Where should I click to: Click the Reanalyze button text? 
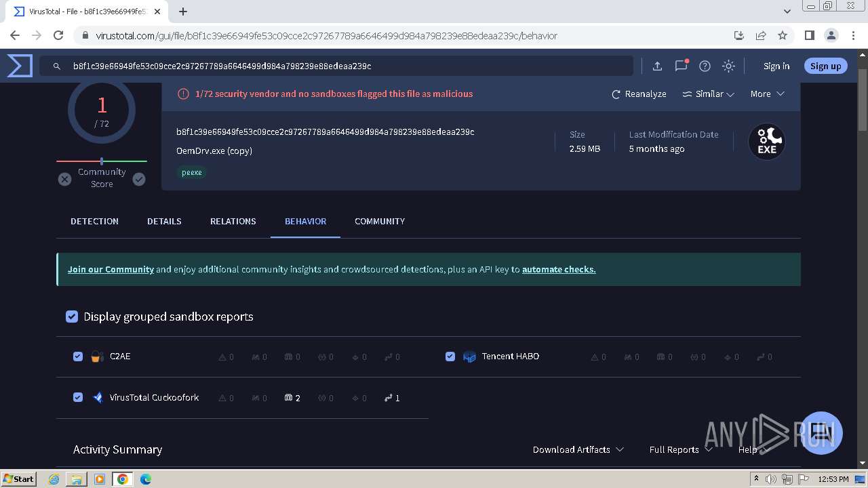tap(646, 94)
